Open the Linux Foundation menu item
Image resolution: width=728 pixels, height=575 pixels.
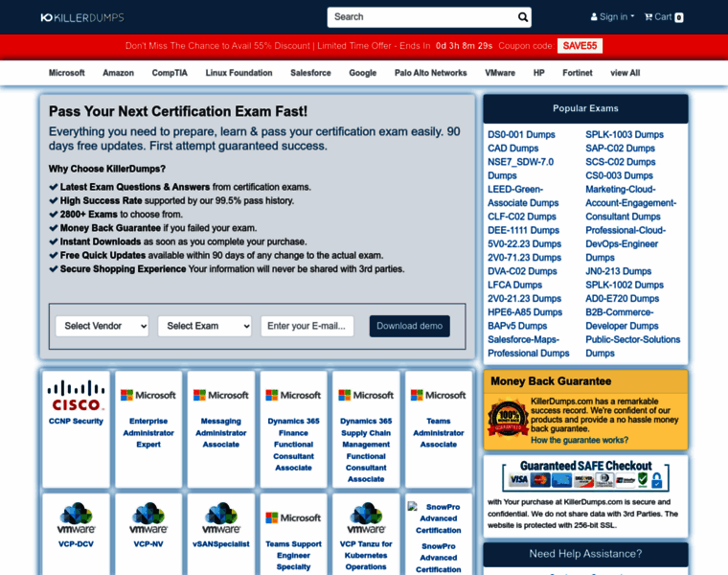[x=239, y=73]
